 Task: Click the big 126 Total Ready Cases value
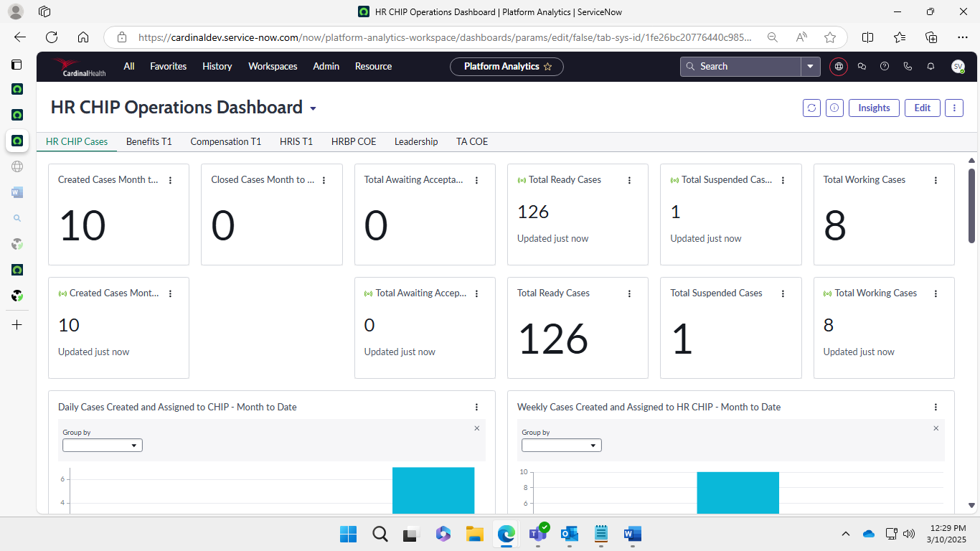pyautogui.click(x=553, y=339)
